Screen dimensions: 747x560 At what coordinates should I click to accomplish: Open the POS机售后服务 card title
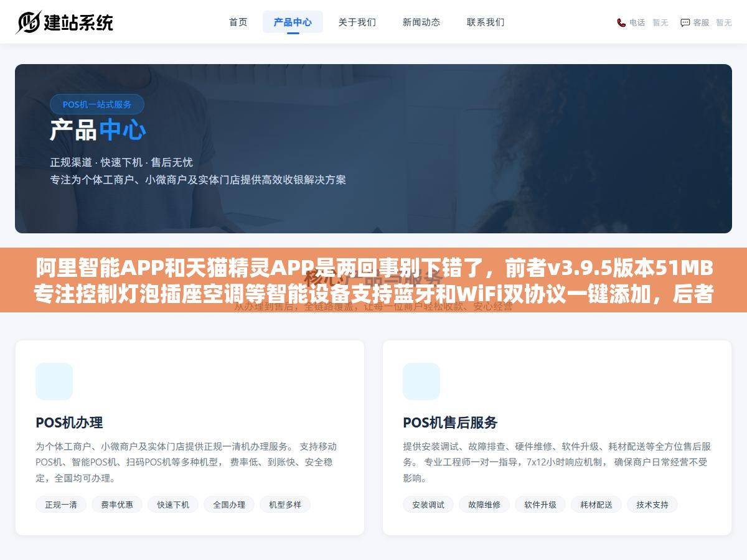450,422
